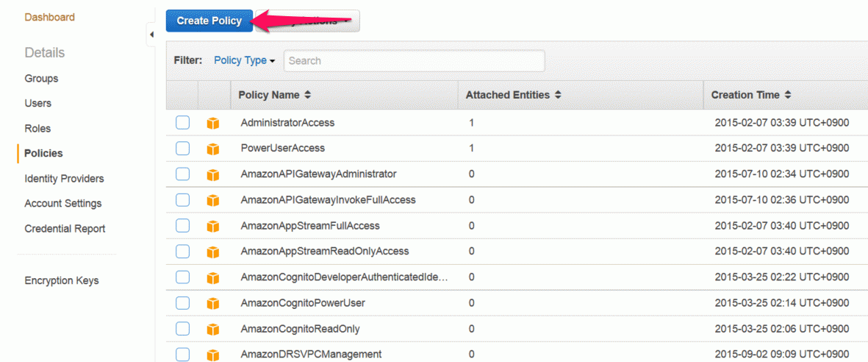Click the Create Policy button
The height and width of the screenshot is (362, 868).
point(209,21)
